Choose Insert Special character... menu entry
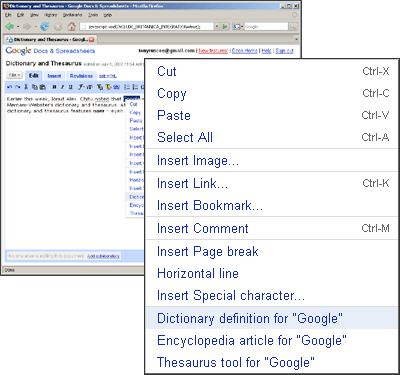 pos(272,295)
